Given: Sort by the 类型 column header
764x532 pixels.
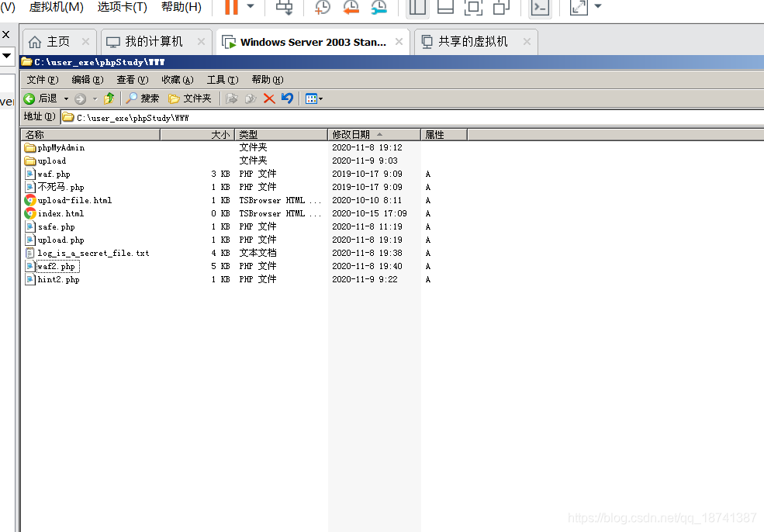Looking at the screenshot, I should (x=281, y=134).
